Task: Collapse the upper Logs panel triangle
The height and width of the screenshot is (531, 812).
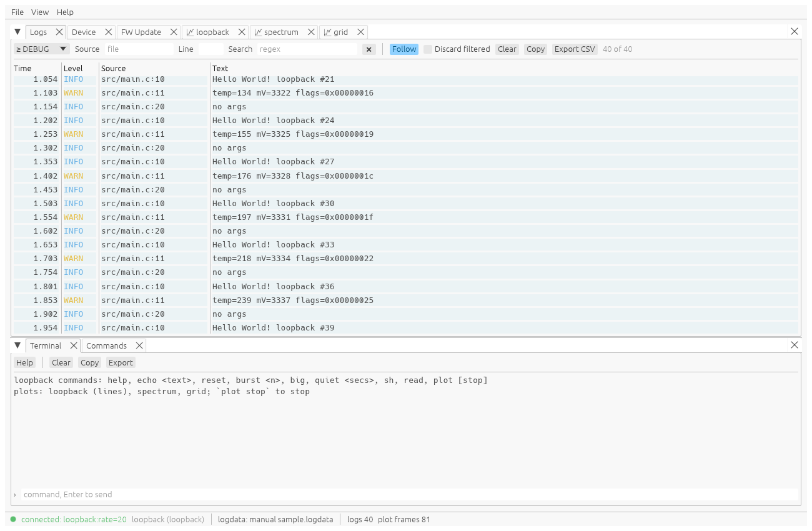Action: [x=17, y=32]
